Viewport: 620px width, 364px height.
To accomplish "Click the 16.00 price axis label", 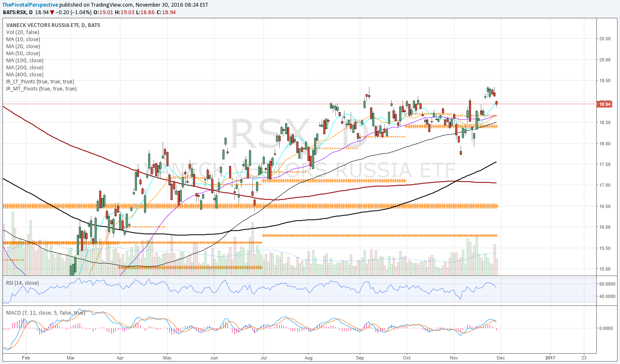I will pyautogui.click(x=605, y=227).
